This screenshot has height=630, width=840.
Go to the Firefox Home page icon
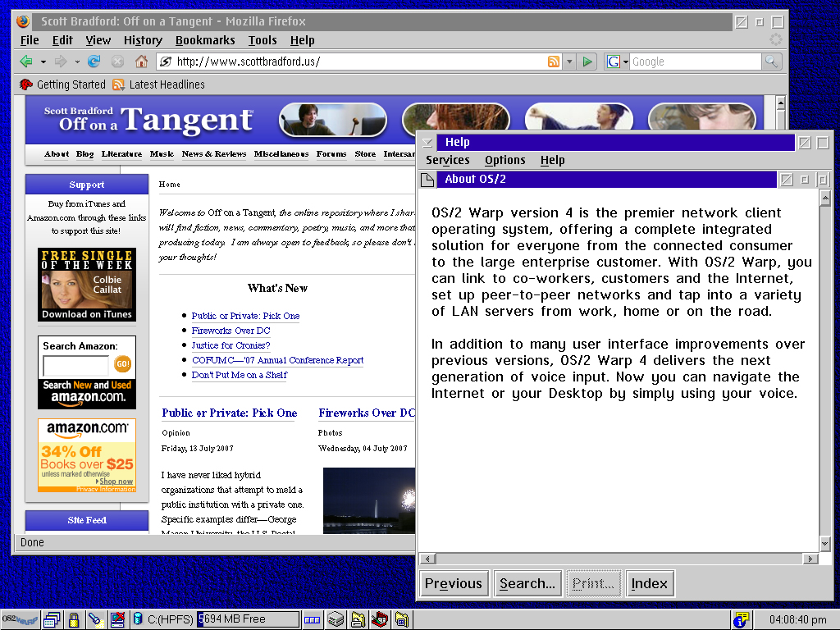pos(141,62)
